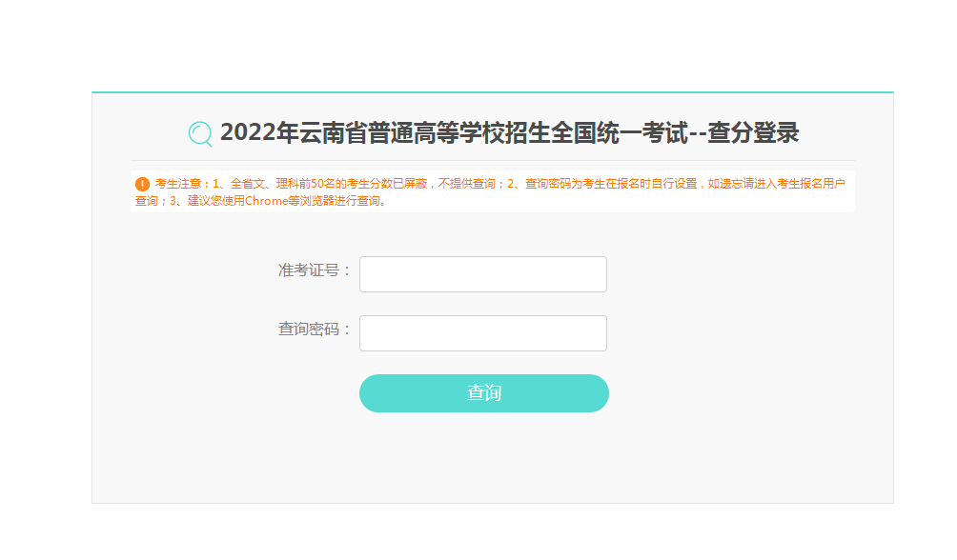Focus the 查询密码 input field
Viewport: 957px width, 560px height.
[x=482, y=333]
